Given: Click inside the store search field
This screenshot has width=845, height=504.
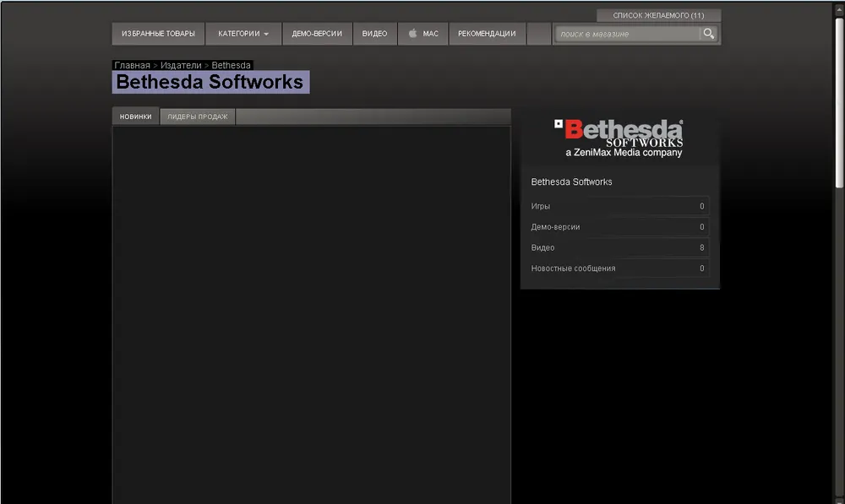Looking at the screenshot, I should (627, 34).
